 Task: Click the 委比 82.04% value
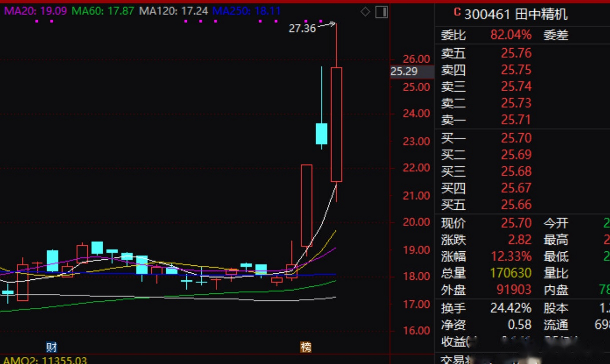[x=511, y=35]
